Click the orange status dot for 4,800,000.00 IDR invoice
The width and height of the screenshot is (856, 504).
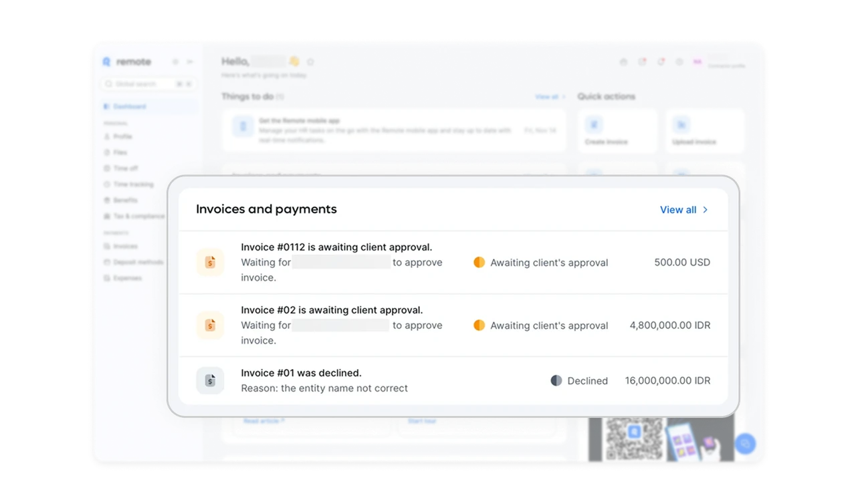point(479,325)
